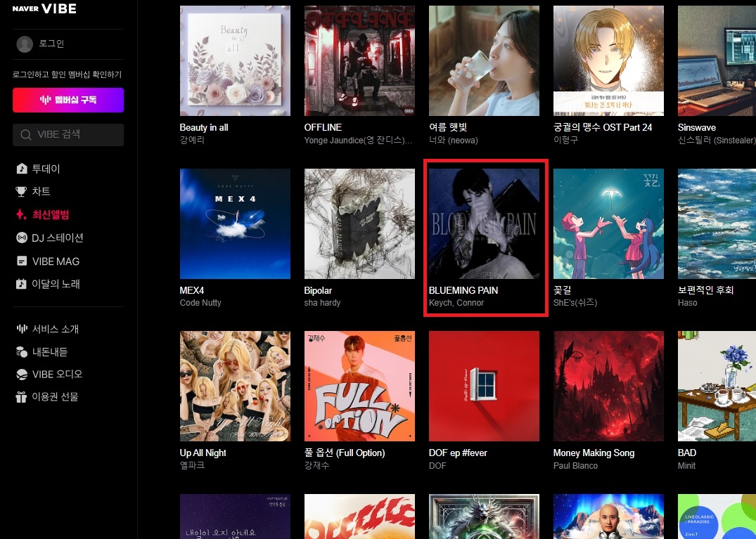756x539 pixels.
Task: Open 이용권 선물 link
Action: (55, 397)
